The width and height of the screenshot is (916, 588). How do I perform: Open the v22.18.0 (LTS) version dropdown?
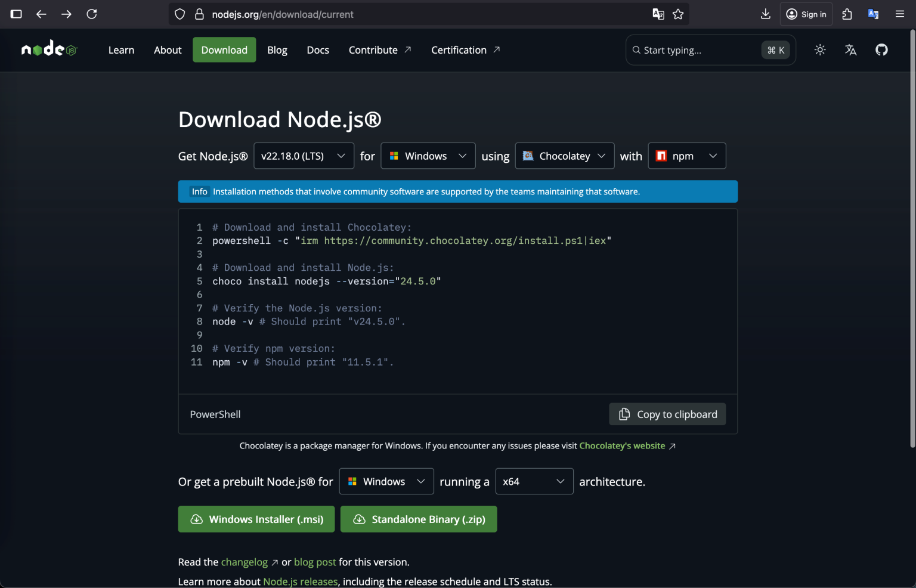pyautogui.click(x=304, y=156)
